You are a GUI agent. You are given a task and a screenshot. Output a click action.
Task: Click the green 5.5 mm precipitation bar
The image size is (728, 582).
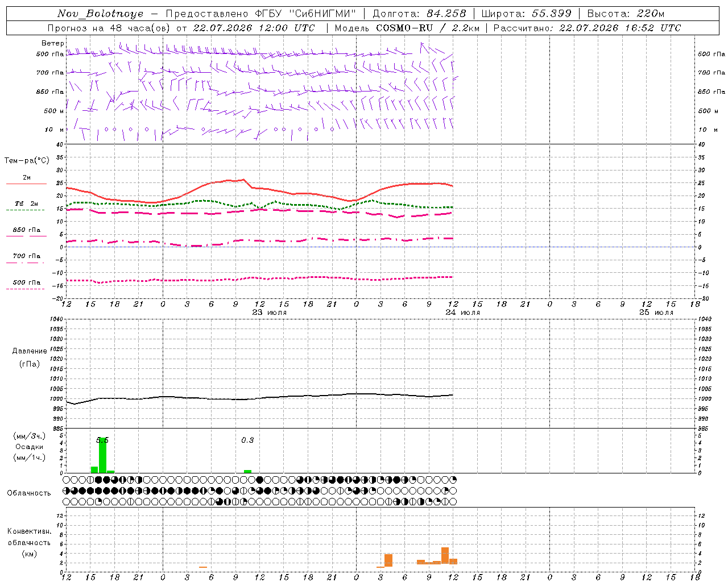102,455
